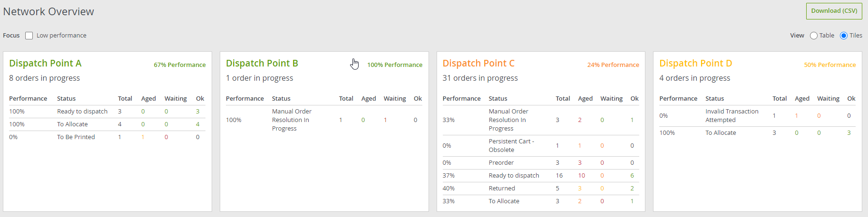Switch to the Table view

814,36
